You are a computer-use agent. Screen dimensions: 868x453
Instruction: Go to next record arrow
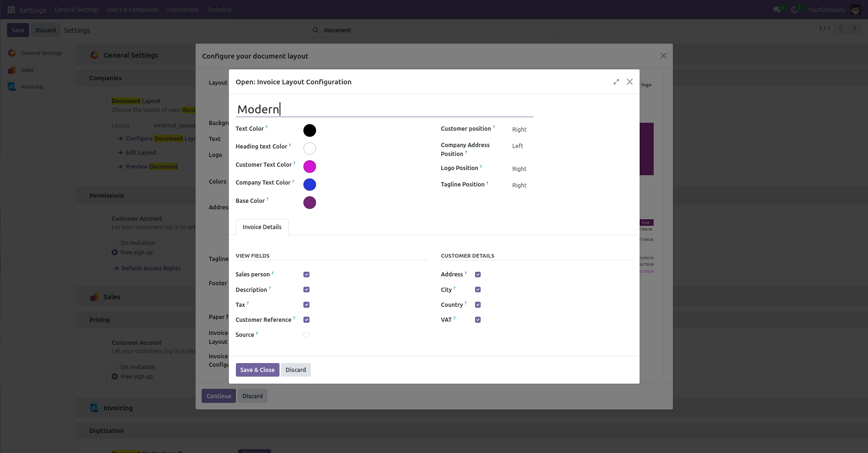click(x=854, y=29)
